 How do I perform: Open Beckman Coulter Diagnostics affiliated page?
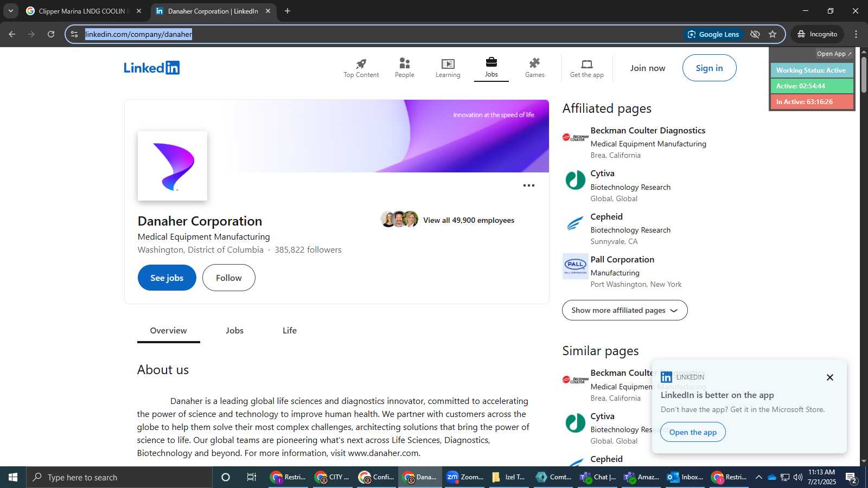click(648, 131)
